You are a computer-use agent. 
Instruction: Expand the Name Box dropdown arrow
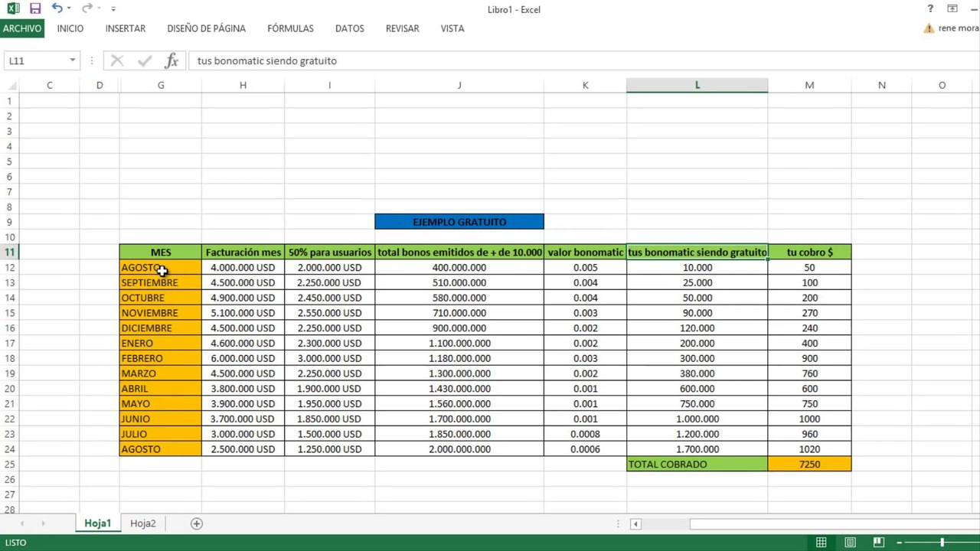click(73, 60)
